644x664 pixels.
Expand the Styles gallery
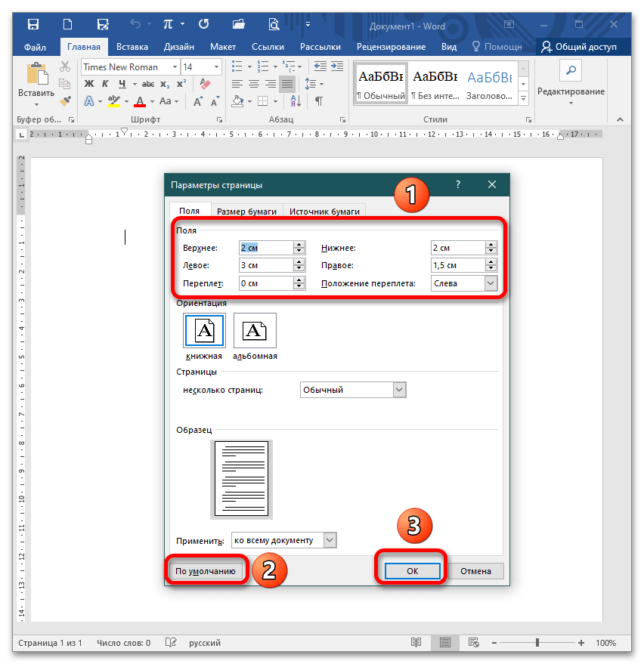[x=524, y=99]
